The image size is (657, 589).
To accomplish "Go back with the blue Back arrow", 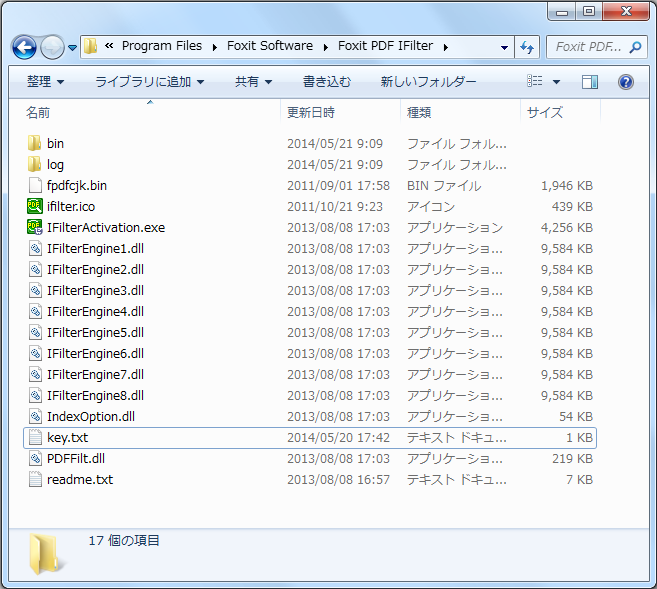I will (x=24, y=47).
